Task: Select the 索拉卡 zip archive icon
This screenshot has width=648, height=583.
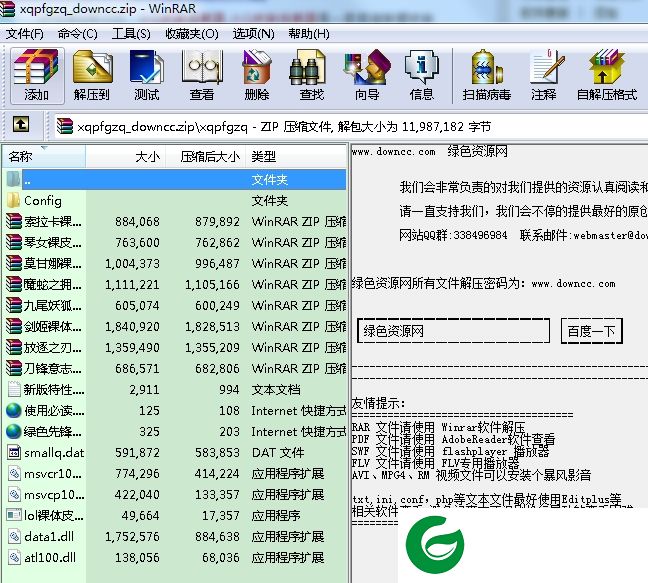Action: pyautogui.click(x=14, y=221)
